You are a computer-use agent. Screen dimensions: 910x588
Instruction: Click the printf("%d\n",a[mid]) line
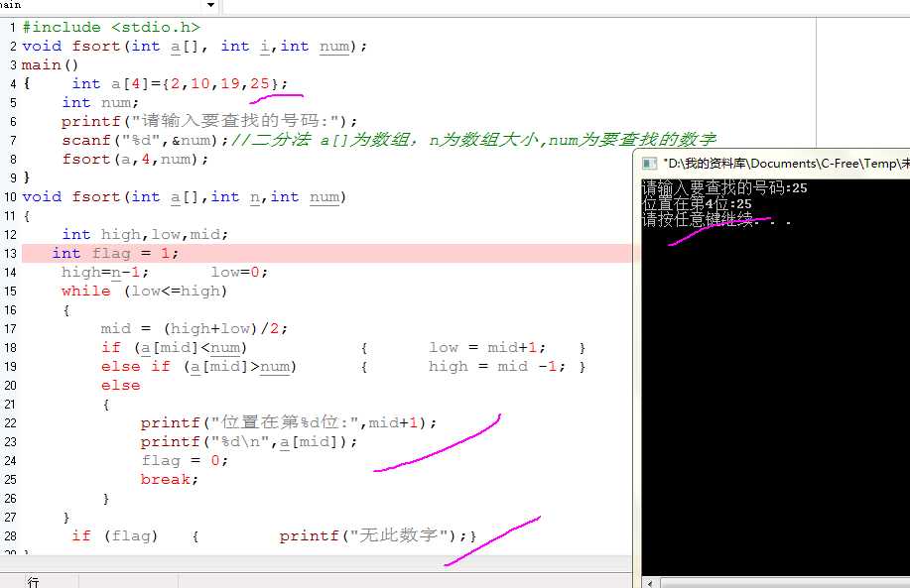[x=249, y=442]
